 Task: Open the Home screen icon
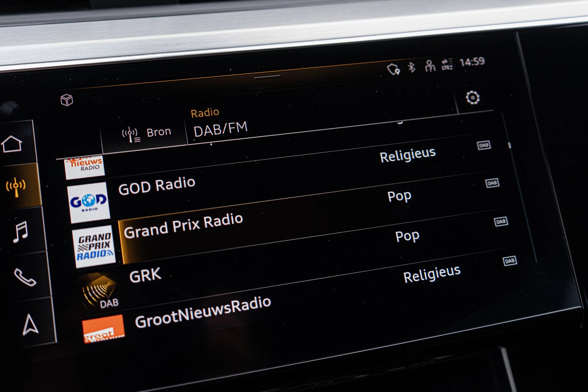[x=12, y=144]
